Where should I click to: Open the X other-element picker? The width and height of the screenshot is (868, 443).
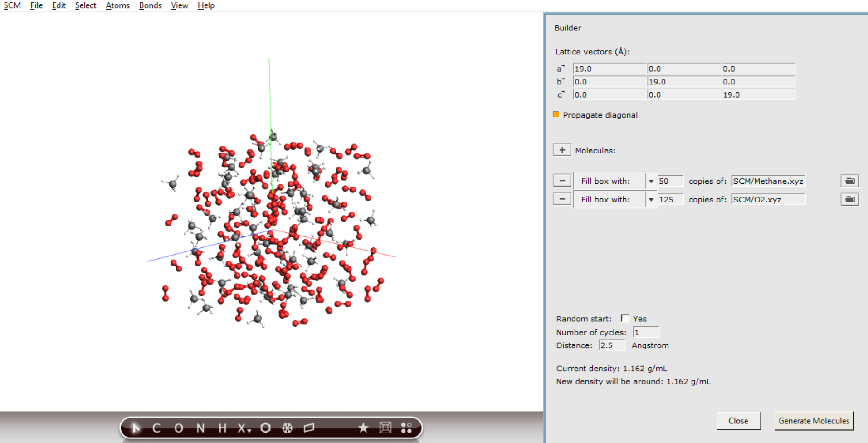(244, 428)
